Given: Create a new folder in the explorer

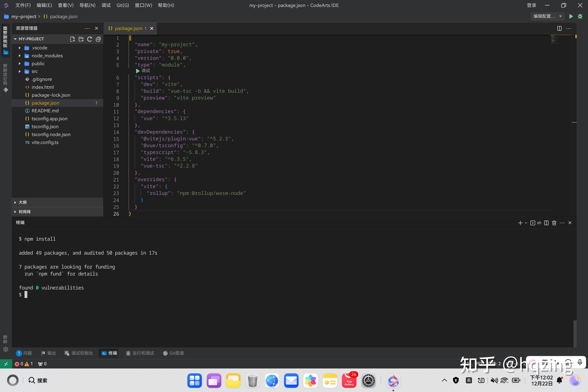Looking at the screenshot, I should coord(81,39).
